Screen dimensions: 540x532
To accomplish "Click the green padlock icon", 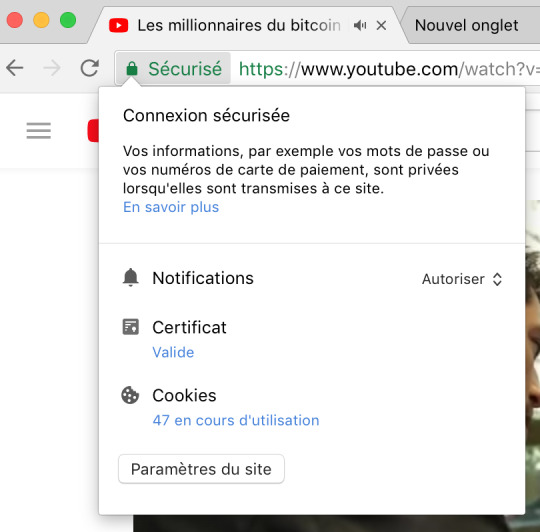I will click(x=132, y=69).
